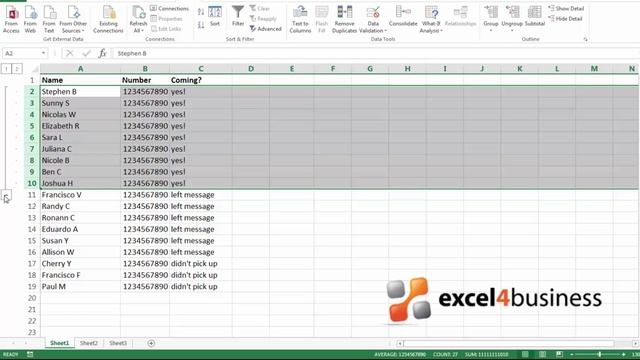640x360 pixels.
Task: Switch to outline level 1
Action: point(6,69)
